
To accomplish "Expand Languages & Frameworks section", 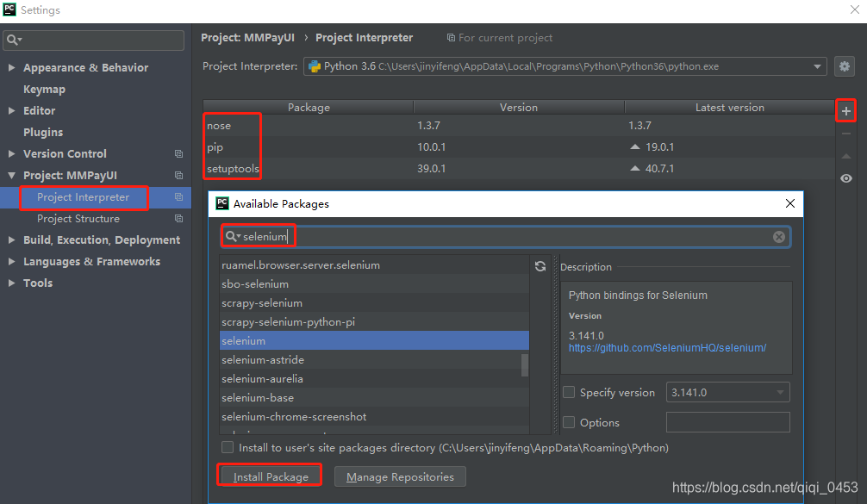I will point(11,261).
